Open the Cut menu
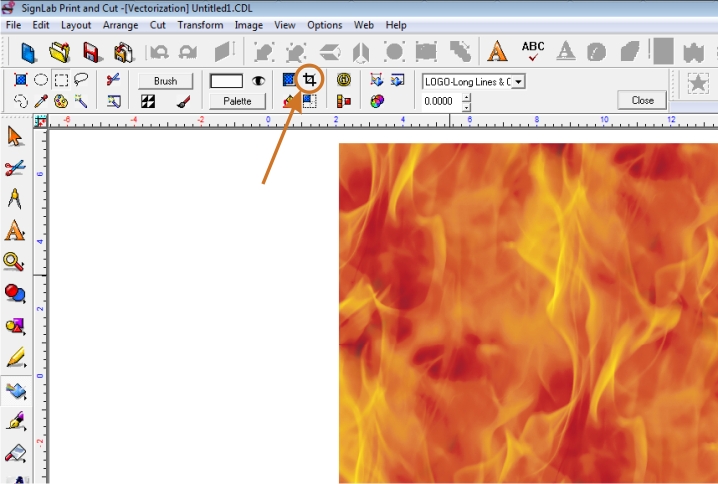Screen dimensions: 718x484 coord(158,25)
